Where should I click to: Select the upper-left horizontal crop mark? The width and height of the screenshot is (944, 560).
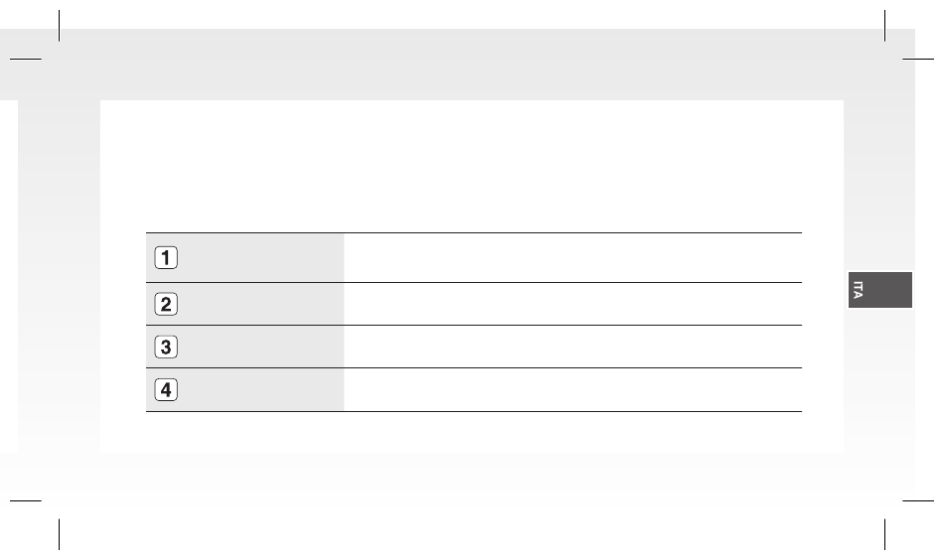(26, 59)
